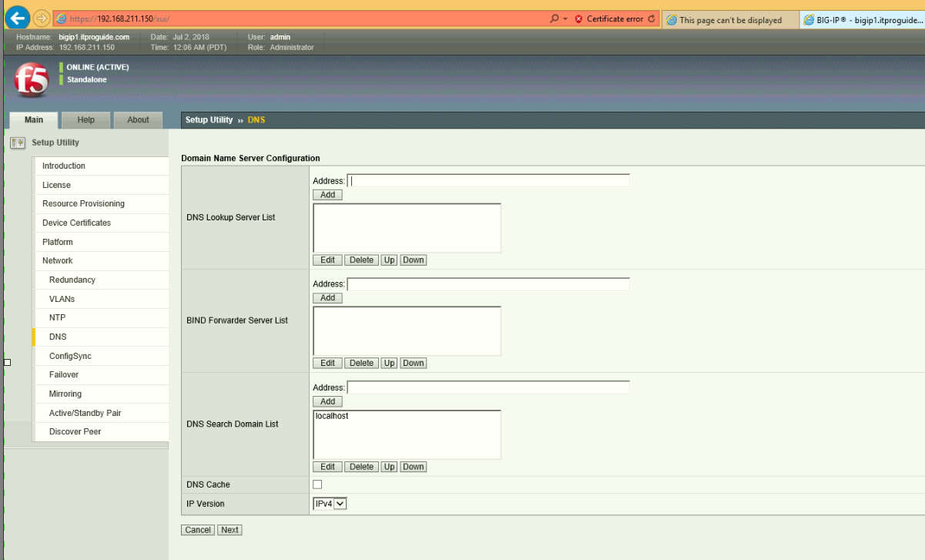Click the BIND Forwarder Server list box
The width and height of the screenshot is (925, 560).
click(x=407, y=330)
